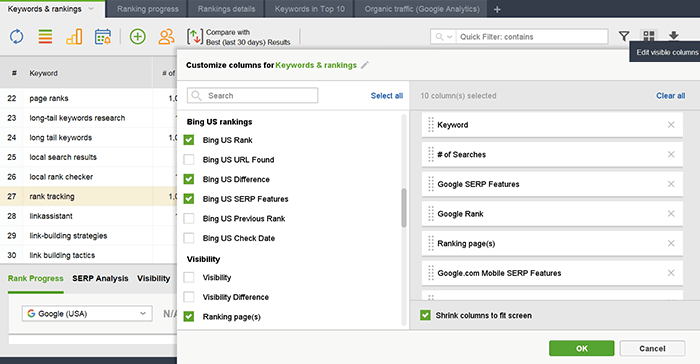Uncheck Bing US SERP Features checkbox
The height and width of the screenshot is (364, 700).
pos(189,199)
